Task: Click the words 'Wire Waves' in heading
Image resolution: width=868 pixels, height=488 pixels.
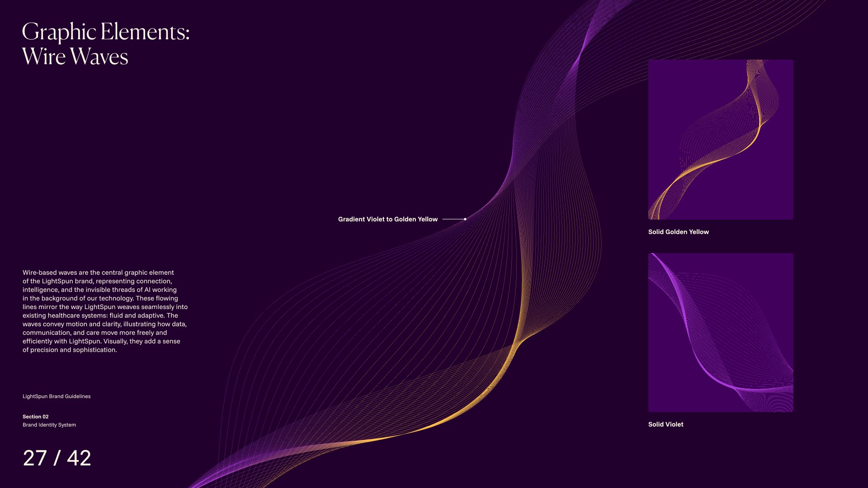Action: point(75,56)
